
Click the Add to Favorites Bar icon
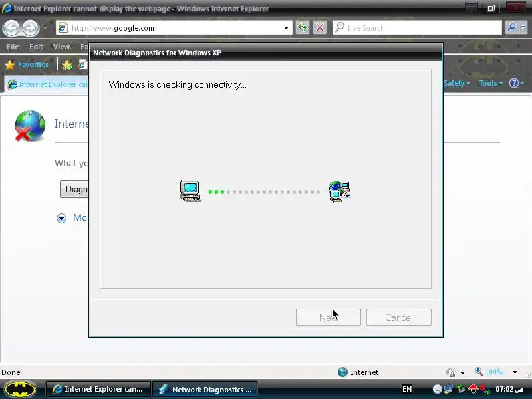tap(67, 65)
